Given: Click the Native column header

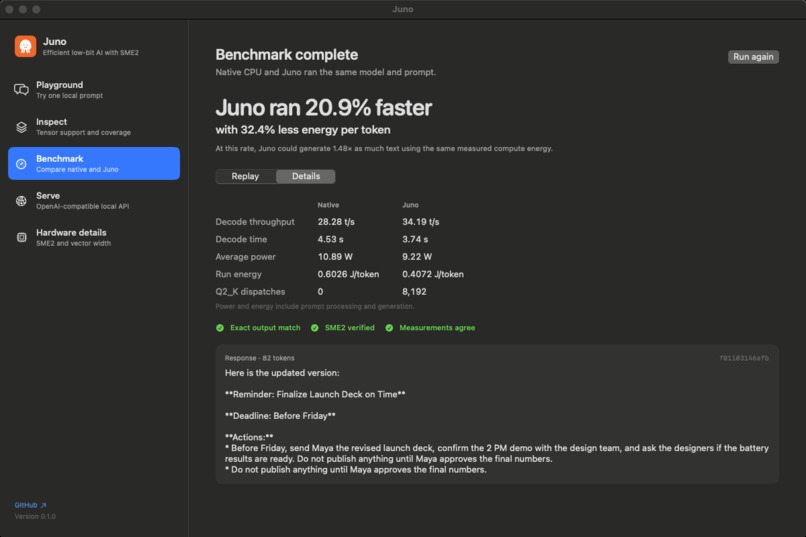Looking at the screenshot, I should pos(328,205).
